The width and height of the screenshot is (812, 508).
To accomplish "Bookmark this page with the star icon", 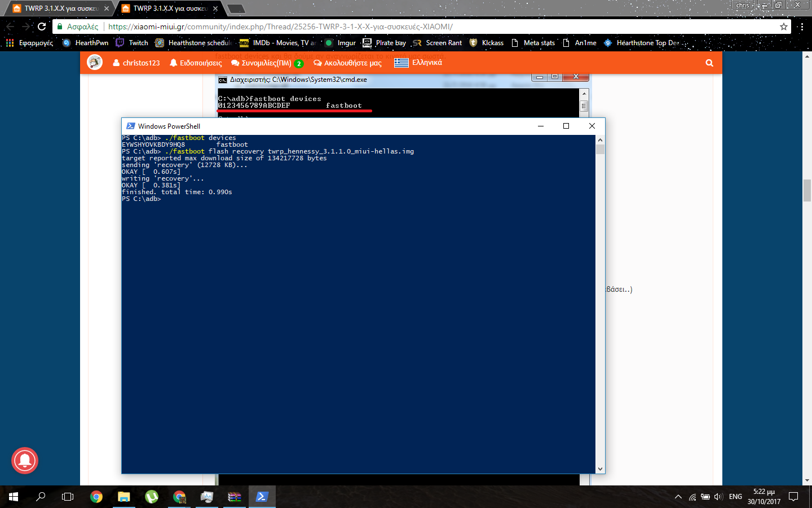I will [x=783, y=27].
